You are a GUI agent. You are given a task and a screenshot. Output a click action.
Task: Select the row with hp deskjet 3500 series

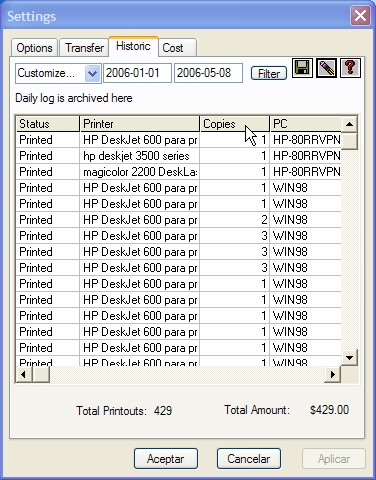click(x=178, y=156)
